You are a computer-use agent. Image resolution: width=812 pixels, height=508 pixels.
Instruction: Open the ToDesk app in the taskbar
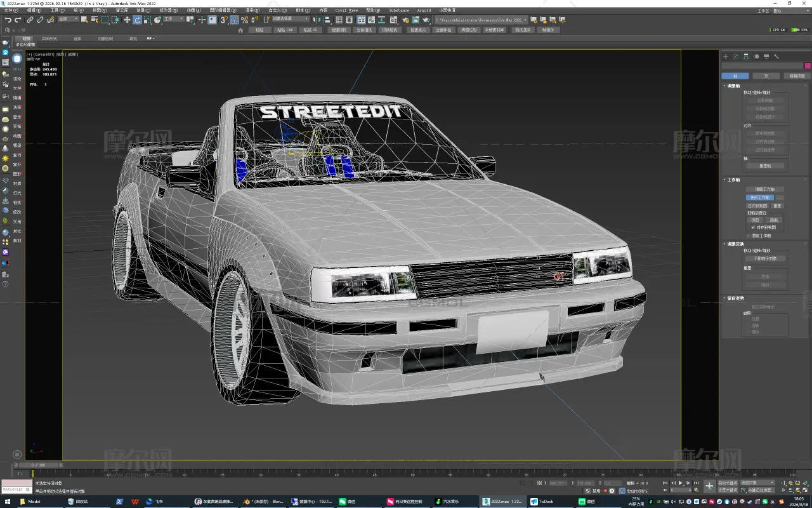coord(542,502)
